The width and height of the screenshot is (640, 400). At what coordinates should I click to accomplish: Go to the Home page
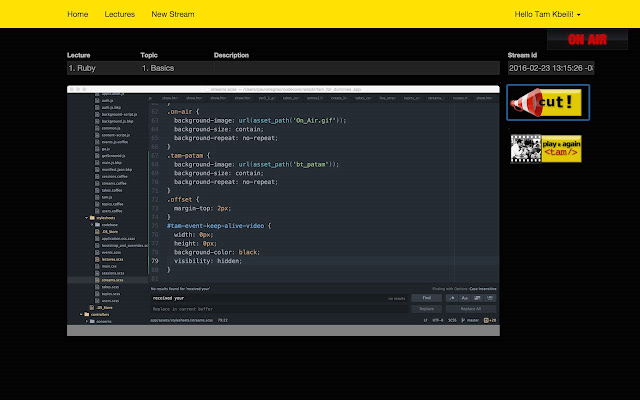(78, 14)
